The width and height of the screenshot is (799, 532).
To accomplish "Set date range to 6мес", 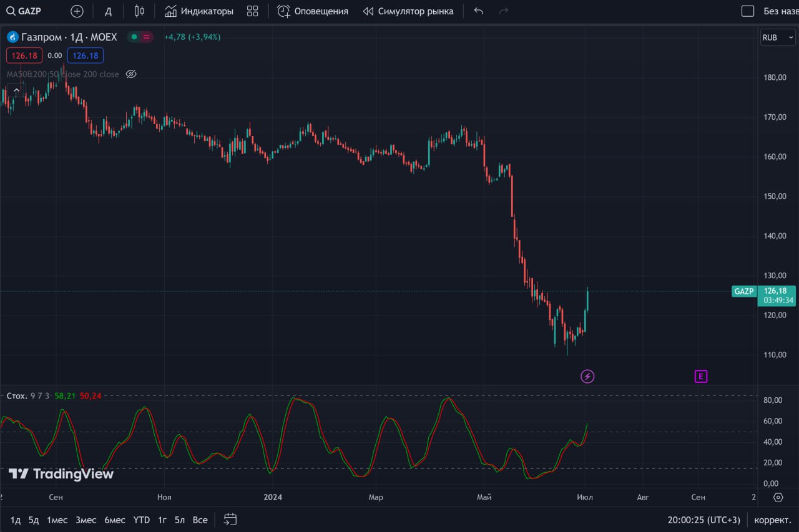I will coord(115,520).
